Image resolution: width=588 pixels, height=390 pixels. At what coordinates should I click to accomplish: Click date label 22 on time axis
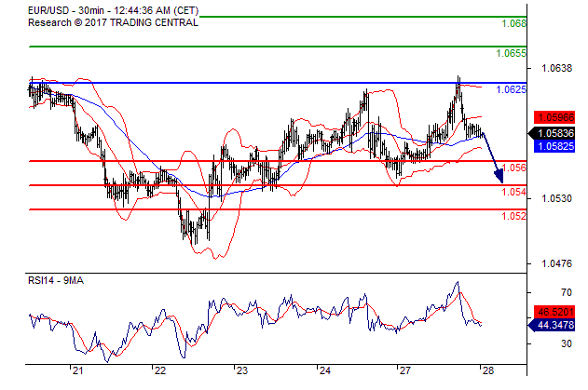click(x=160, y=370)
